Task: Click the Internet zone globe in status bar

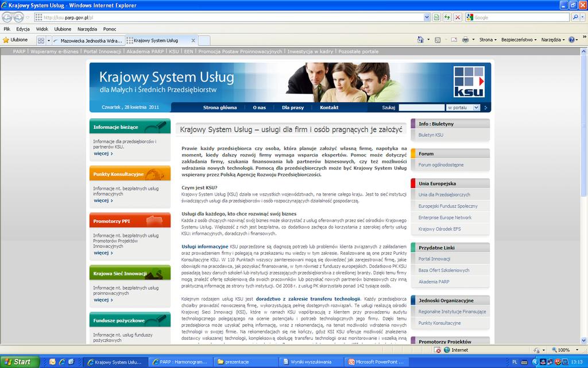Action: point(447,350)
